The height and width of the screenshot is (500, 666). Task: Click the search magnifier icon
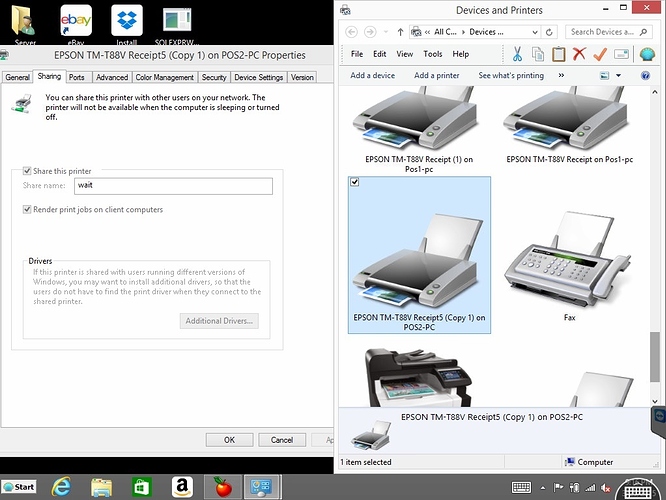pyautogui.click(x=643, y=32)
